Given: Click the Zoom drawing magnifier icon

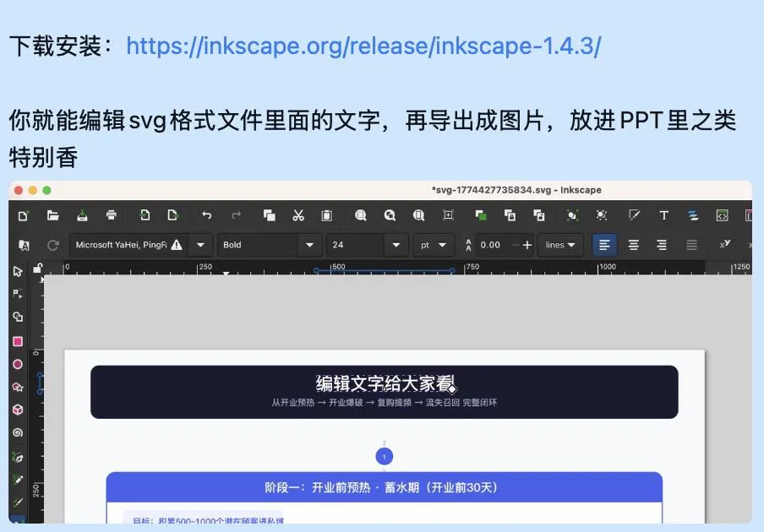Looking at the screenshot, I should (390, 215).
